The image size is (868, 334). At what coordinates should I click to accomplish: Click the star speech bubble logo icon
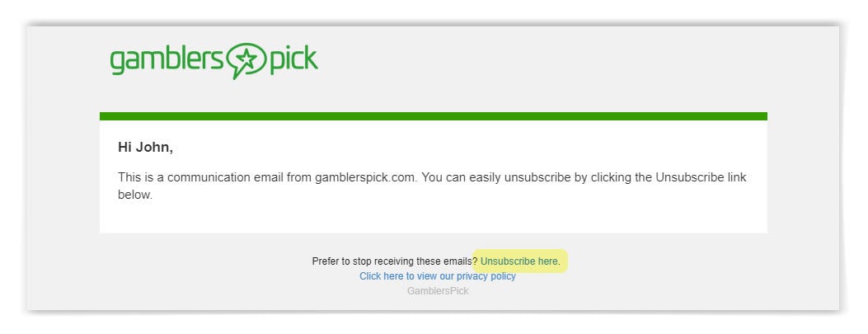click(x=246, y=60)
